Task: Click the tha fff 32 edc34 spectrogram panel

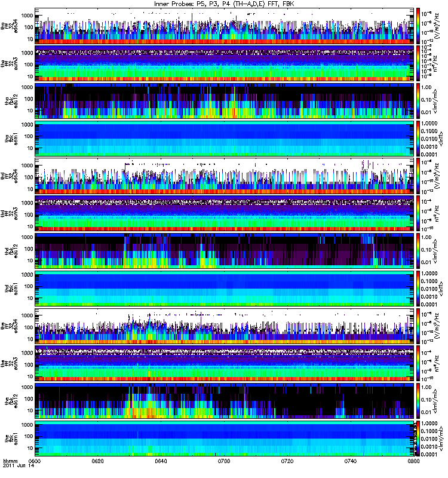Action: point(225,26)
